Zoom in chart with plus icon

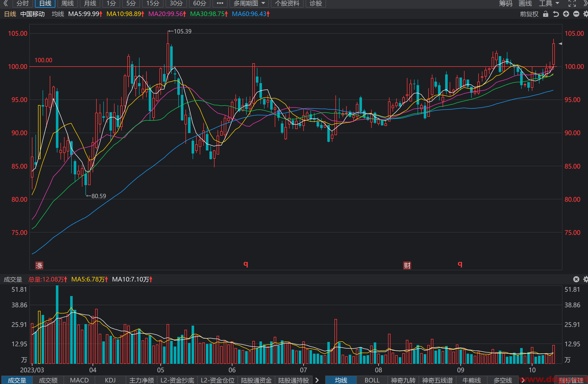[x=566, y=14]
